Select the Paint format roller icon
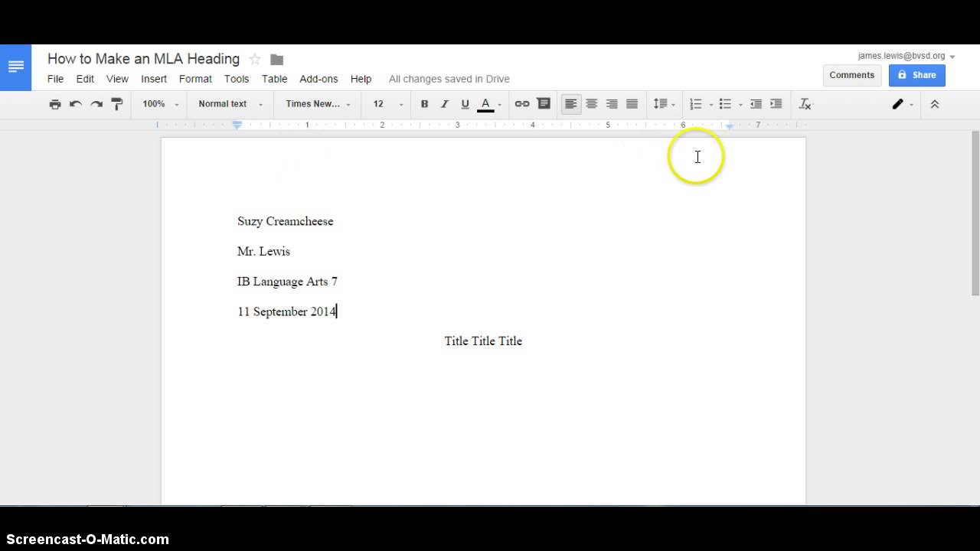The width and height of the screenshot is (980, 551). [x=117, y=104]
